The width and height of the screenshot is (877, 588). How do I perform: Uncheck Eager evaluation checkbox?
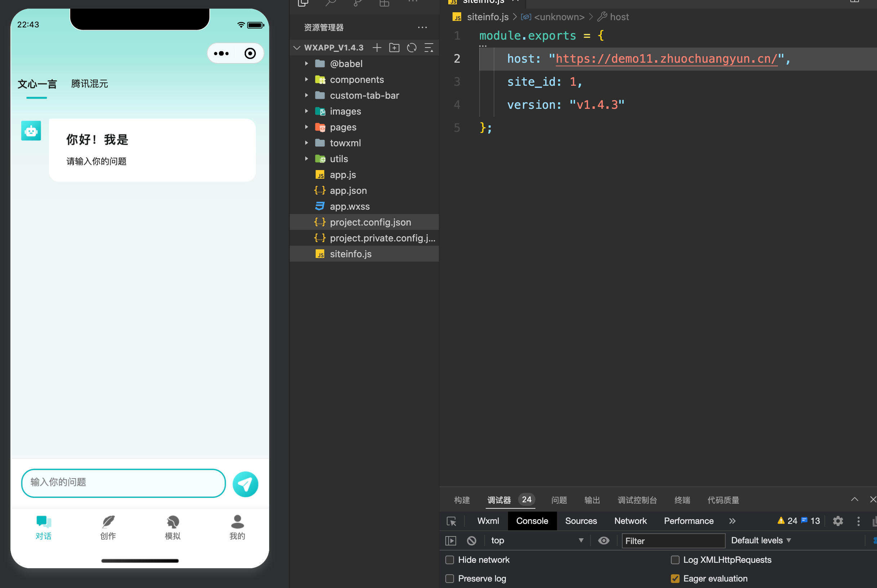675,579
